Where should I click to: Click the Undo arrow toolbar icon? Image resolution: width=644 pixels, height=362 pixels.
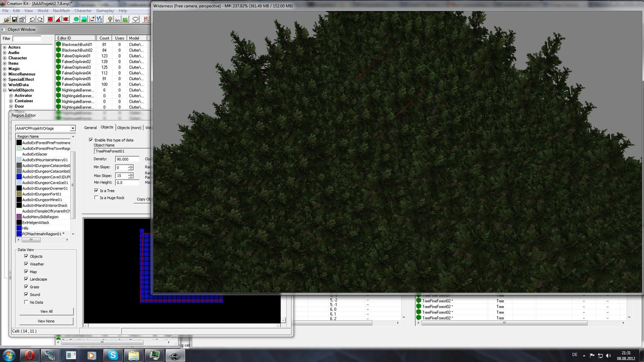click(x=32, y=20)
